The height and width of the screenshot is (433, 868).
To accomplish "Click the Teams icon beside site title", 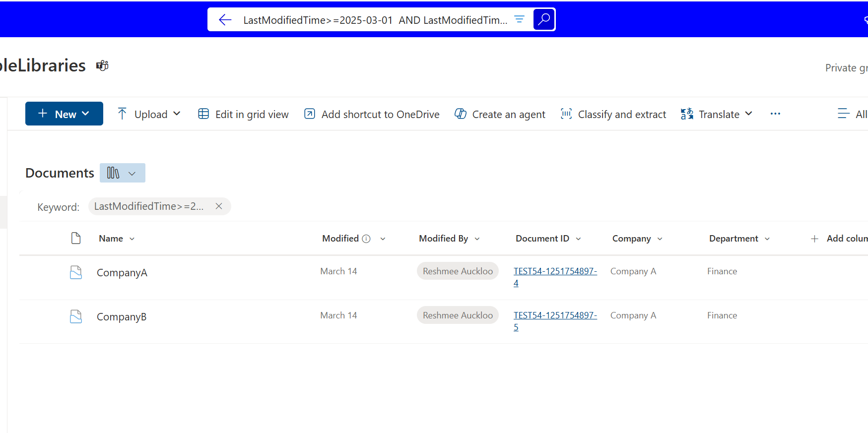I will pyautogui.click(x=102, y=65).
